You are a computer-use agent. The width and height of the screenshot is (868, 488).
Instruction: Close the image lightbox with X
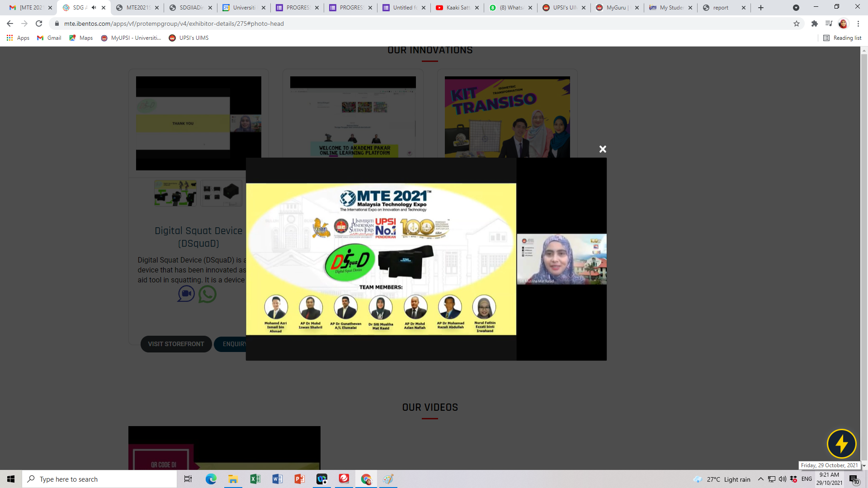(602, 149)
